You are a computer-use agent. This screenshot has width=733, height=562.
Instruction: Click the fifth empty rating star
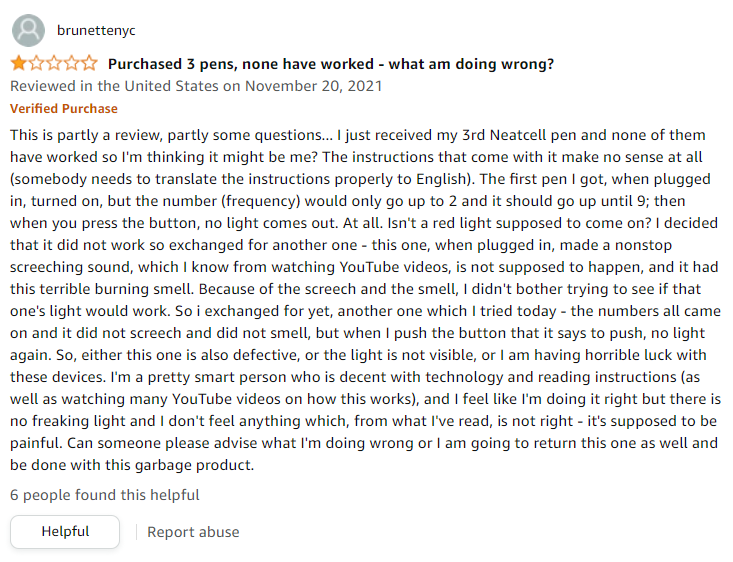[x=90, y=64]
